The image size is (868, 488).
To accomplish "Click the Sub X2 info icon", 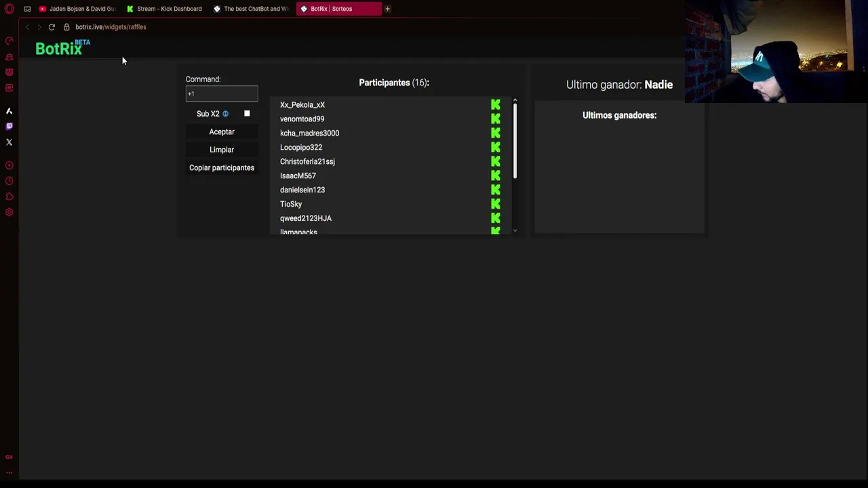I will tap(225, 114).
